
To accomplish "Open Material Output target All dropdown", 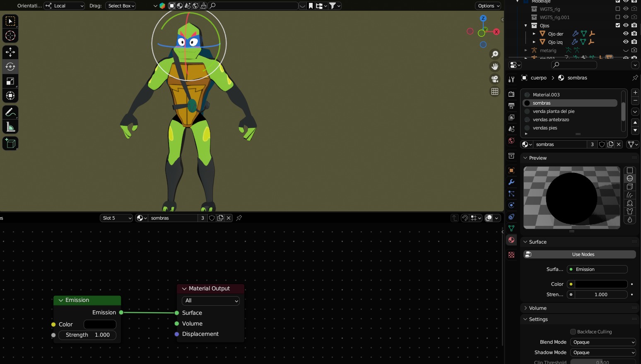I will [x=210, y=301].
